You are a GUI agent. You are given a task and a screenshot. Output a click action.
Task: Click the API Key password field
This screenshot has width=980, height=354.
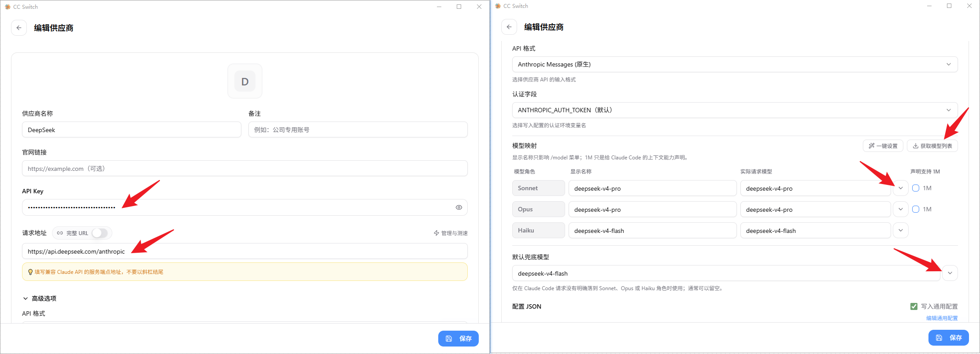[245, 207]
